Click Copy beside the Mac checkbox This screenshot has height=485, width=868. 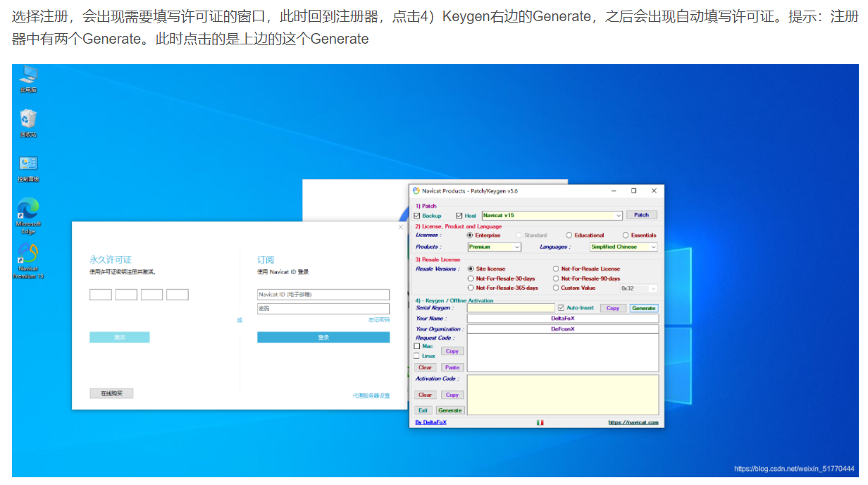(452, 351)
